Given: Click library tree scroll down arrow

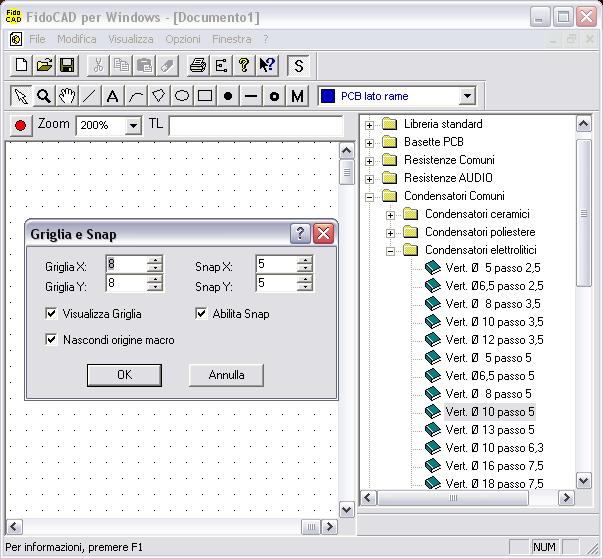Looking at the screenshot, I should click(x=584, y=481).
